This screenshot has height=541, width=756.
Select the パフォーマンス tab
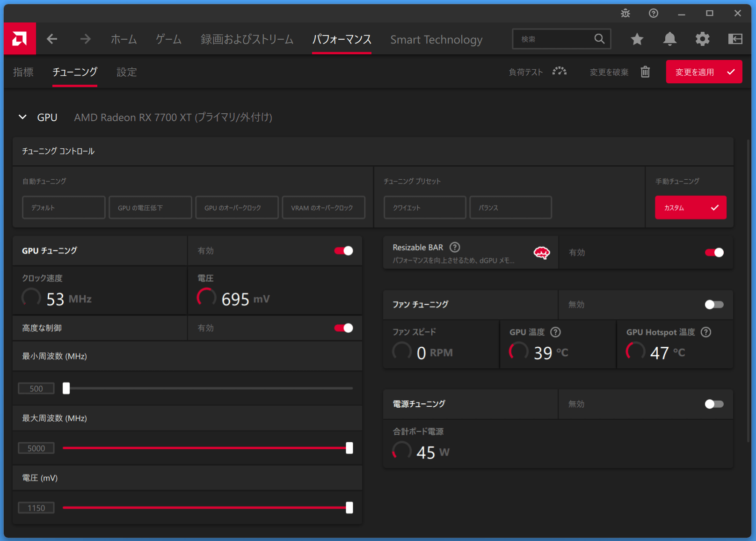342,39
